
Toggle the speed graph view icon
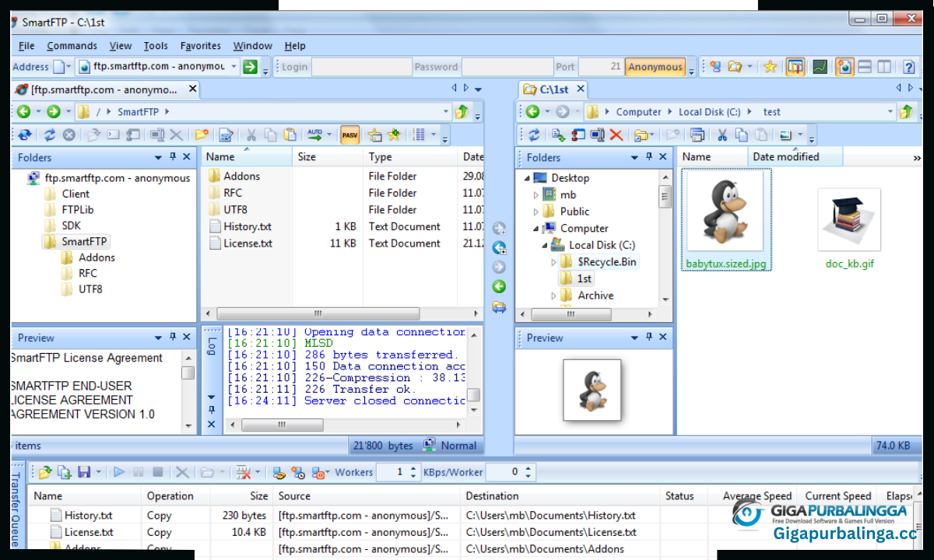(x=820, y=67)
